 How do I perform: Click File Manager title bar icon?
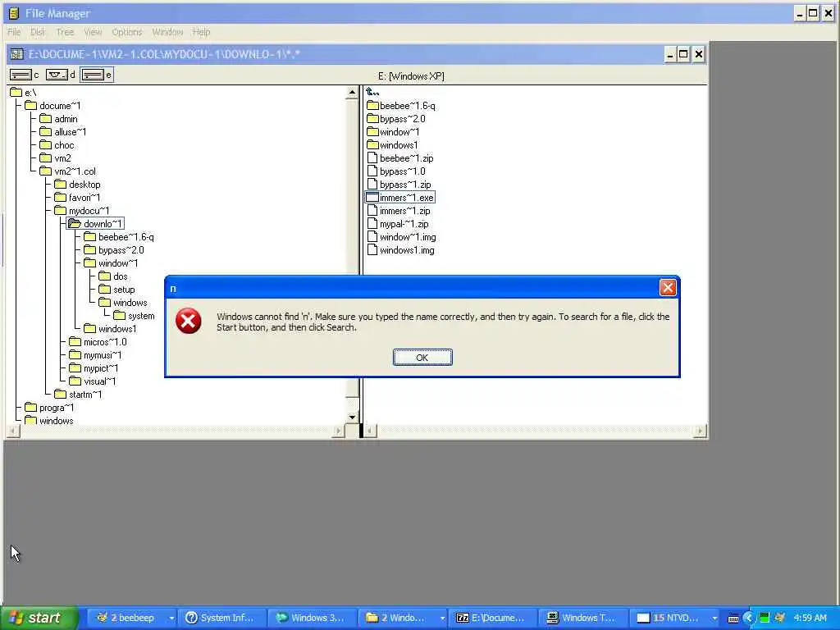point(15,13)
